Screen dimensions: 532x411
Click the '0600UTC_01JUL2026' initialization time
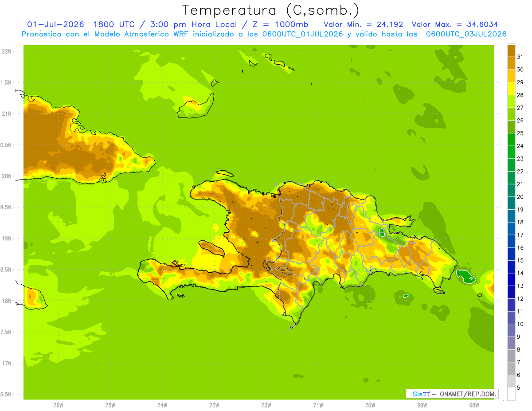(301, 34)
